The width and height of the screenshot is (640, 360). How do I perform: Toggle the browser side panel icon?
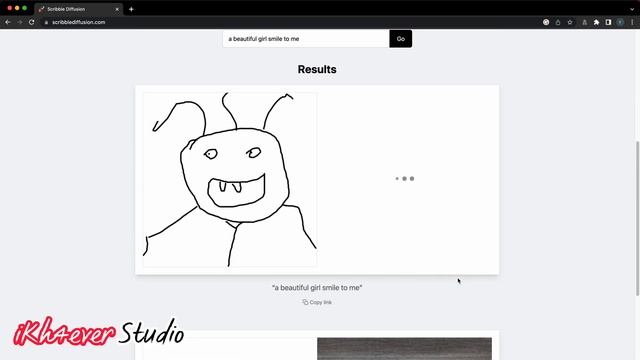point(608,22)
